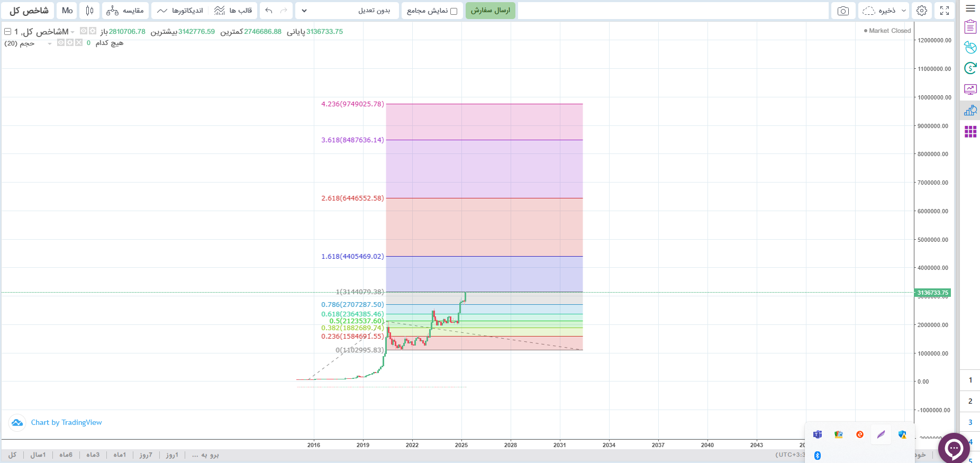This screenshot has width=980, height=463.
Task: Click the ارسال سفارش send order button
Action: 490,11
